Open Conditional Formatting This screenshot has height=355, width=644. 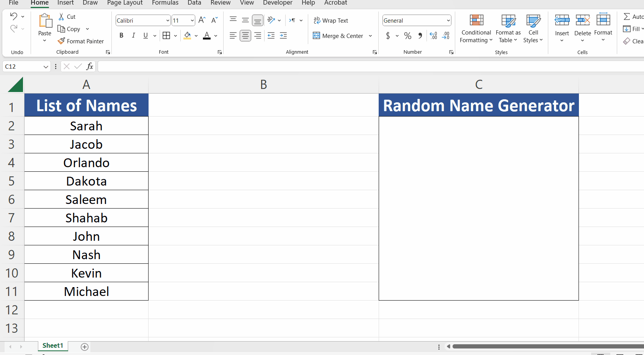(x=476, y=29)
